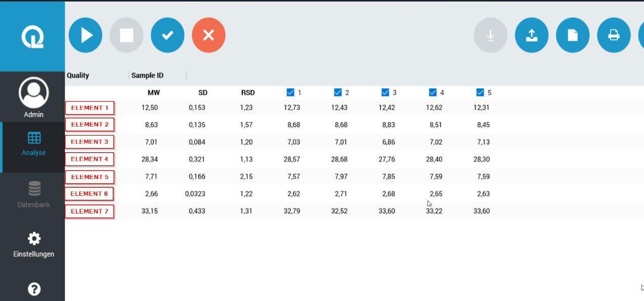Click measurement value 32,52
644x301 pixels.
[339, 211]
